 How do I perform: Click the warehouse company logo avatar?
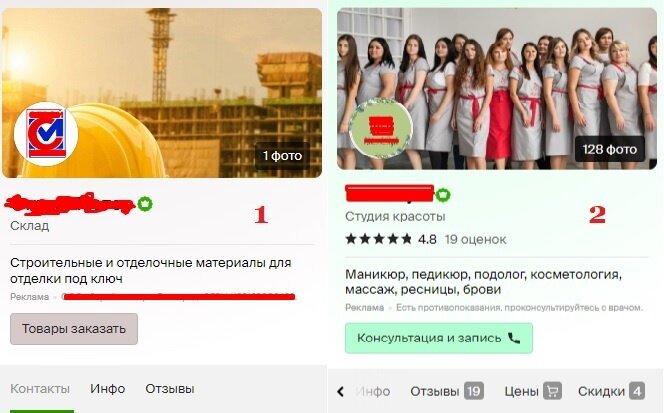tap(46, 134)
